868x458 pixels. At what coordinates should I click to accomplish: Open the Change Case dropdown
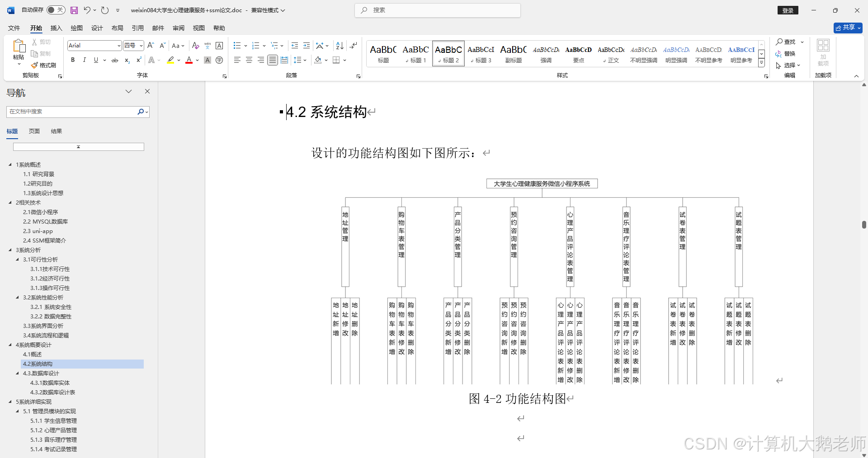(x=178, y=46)
